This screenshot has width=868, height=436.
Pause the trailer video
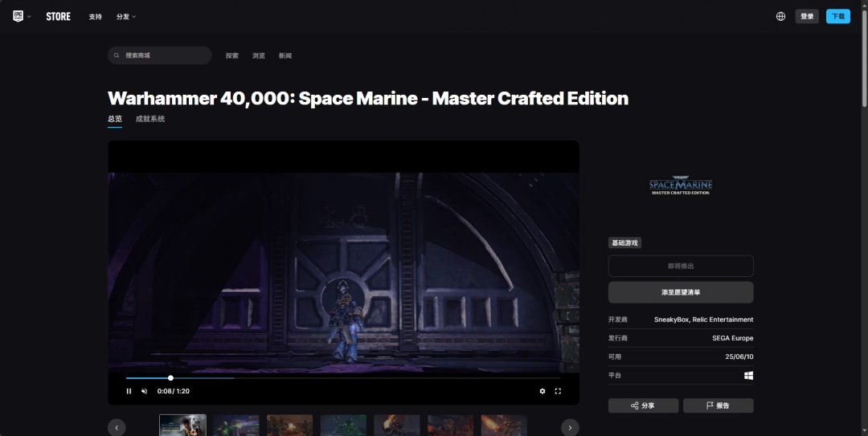pos(129,391)
